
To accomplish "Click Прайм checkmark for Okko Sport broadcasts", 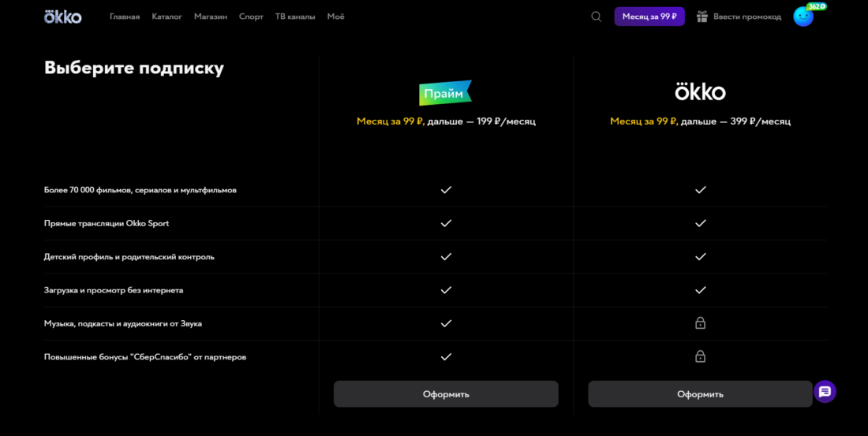I will click(446, 223).
